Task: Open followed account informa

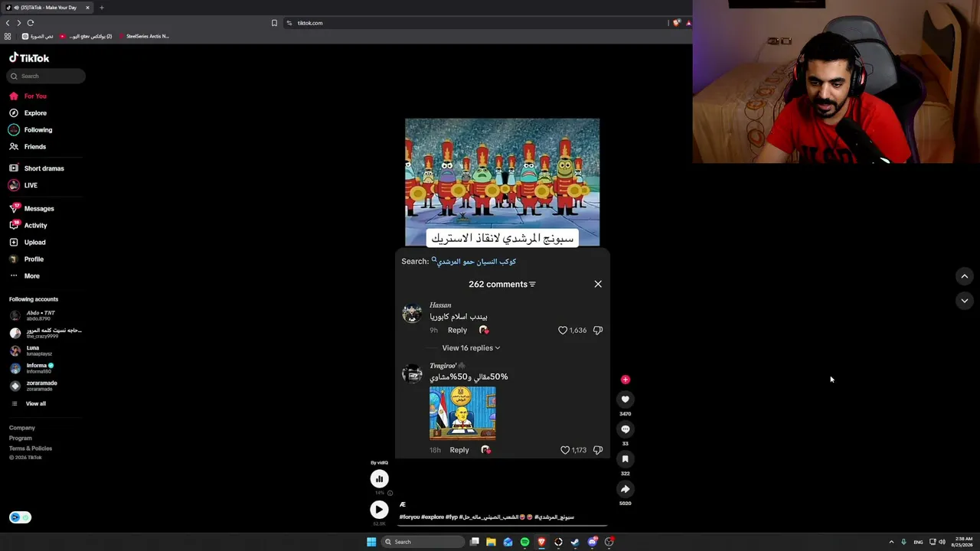Action: (x=32, y=368)
